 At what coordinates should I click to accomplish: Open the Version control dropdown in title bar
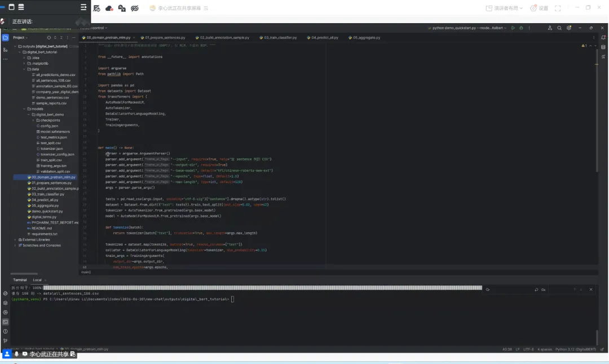[94, 28]
